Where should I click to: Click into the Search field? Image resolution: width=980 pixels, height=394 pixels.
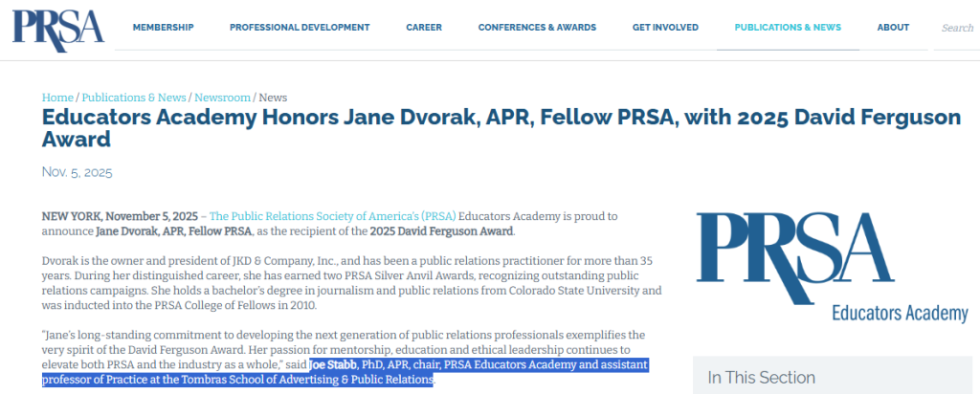957,28
